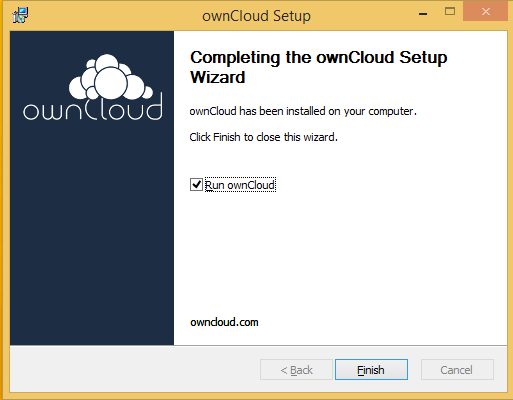Click the Completing the ownCloud Setup Wizard heading

tap(318, 67)
